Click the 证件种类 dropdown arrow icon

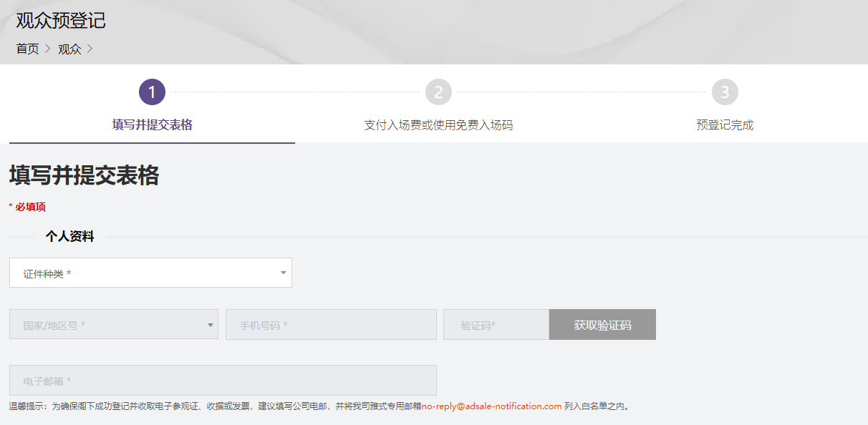tap(282, 273)
